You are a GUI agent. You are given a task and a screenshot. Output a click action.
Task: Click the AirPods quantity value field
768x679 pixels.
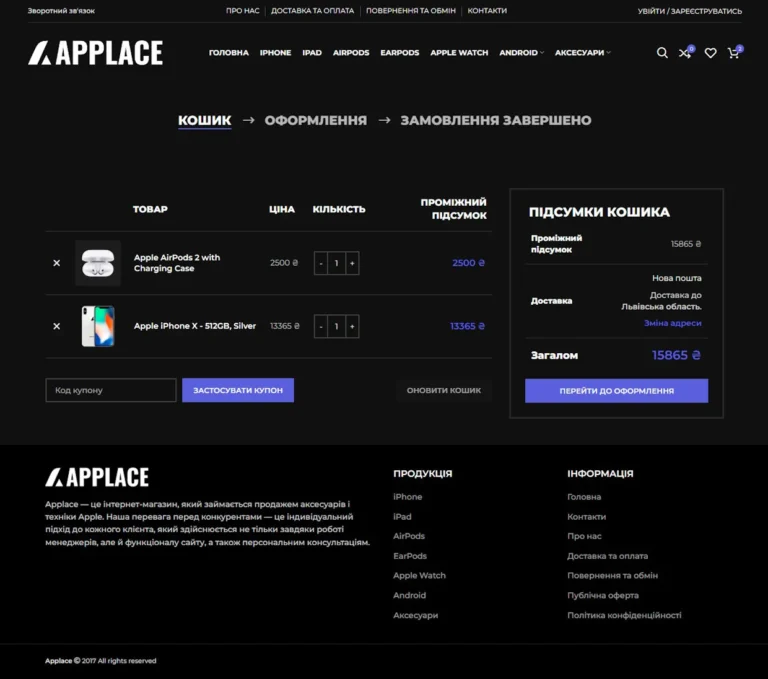pyautogui.click(x=336, y=263)
